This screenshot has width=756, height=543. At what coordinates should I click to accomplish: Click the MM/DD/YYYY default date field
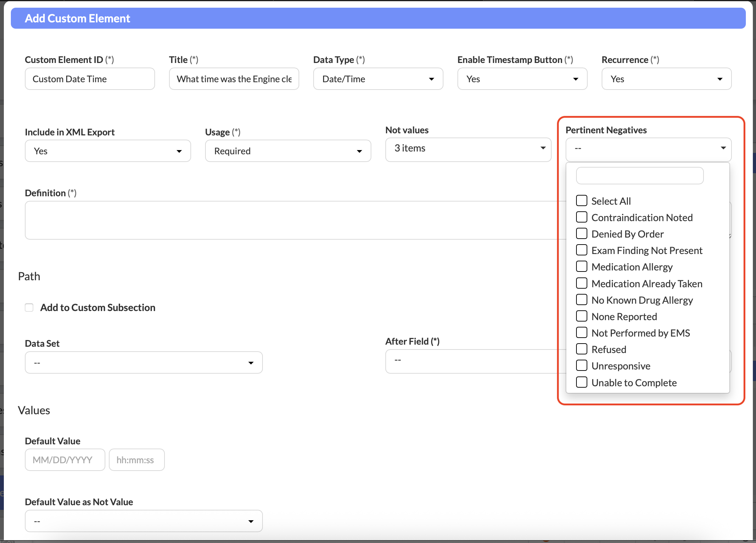pyautogui.click(x=65, y=460)
